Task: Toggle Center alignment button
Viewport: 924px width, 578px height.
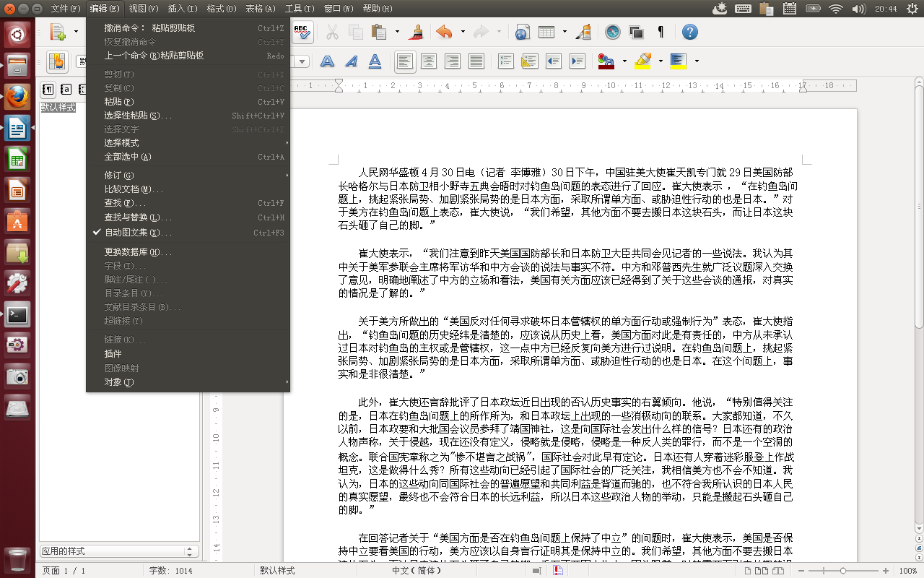Action: pyautogui.click(x=429, y=61)
